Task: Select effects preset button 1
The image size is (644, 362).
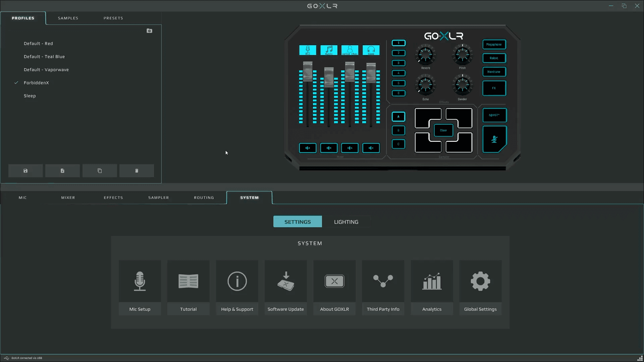Action: (398, 43)
